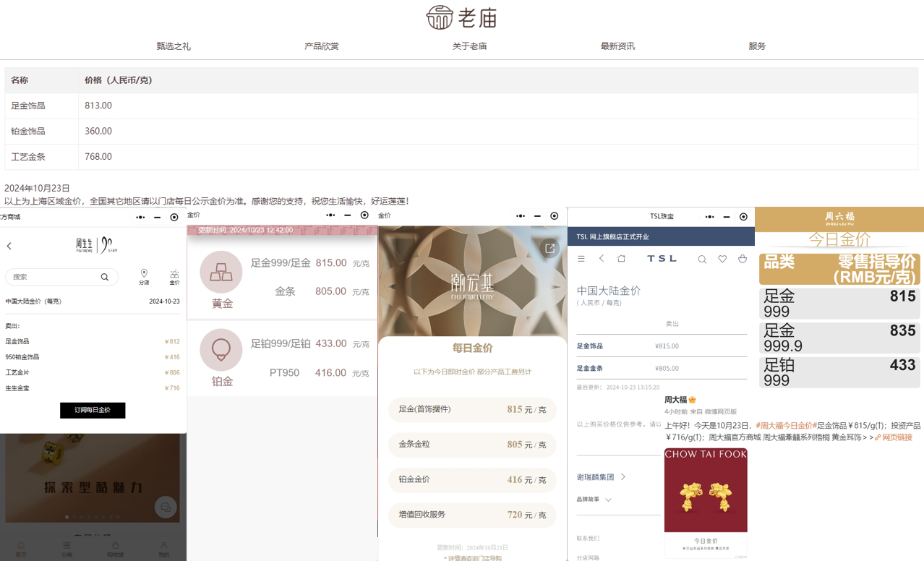Open the 网页链接 link in Weibo post
The height and width of the screenshot is (561, 924).
coord(897,437)
